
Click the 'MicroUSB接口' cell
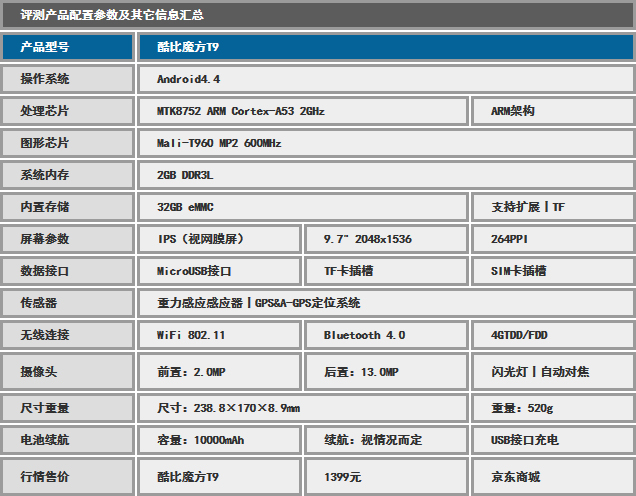(x=219, y=271)
